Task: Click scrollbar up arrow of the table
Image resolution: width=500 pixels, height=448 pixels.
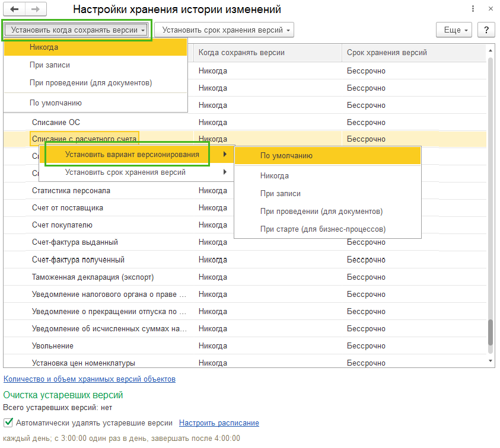Action: [491, 50]
